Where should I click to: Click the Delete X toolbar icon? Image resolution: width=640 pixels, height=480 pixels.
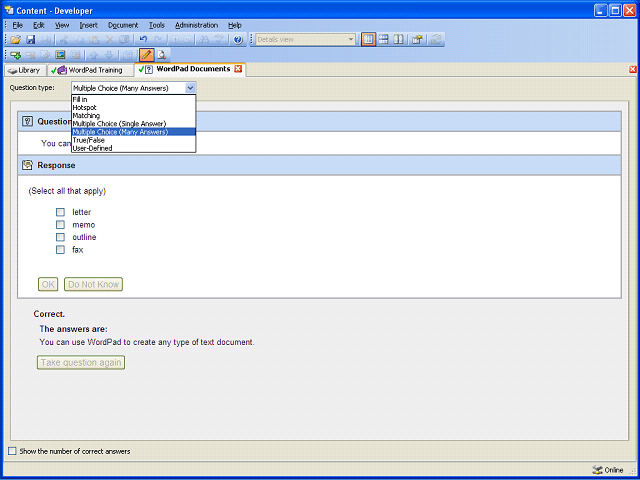point(109,40)
